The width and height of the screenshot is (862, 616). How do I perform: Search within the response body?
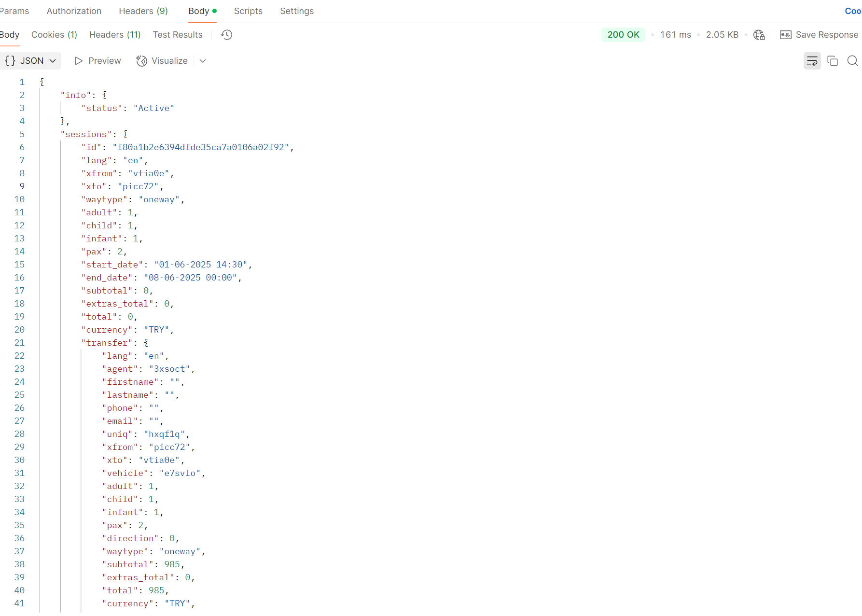pos(852,61)
